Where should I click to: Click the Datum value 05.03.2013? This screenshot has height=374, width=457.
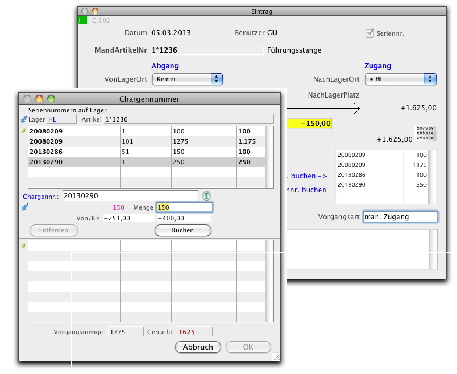pyautogui.click(x=171, y=33)
